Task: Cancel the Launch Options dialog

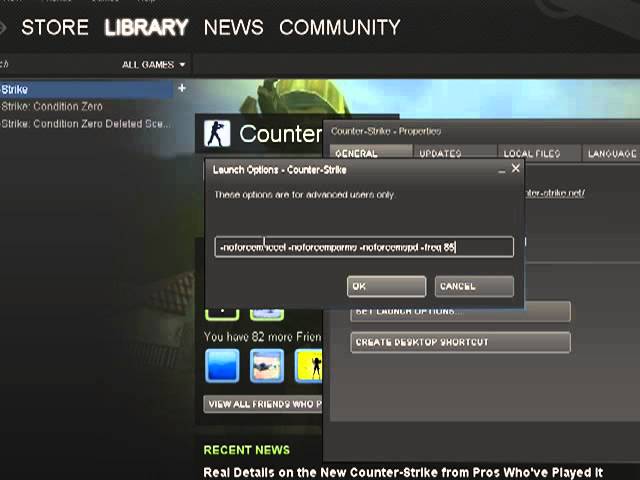Action: [x=474, y=286]
